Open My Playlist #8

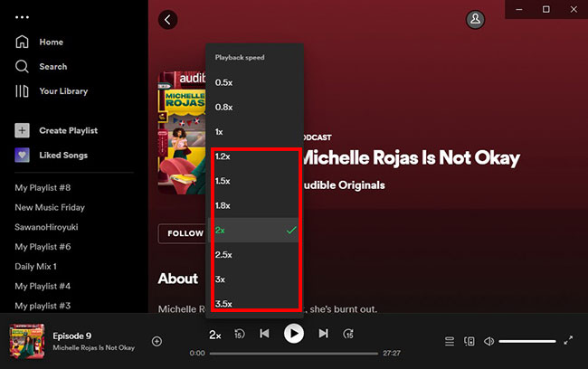43,187
